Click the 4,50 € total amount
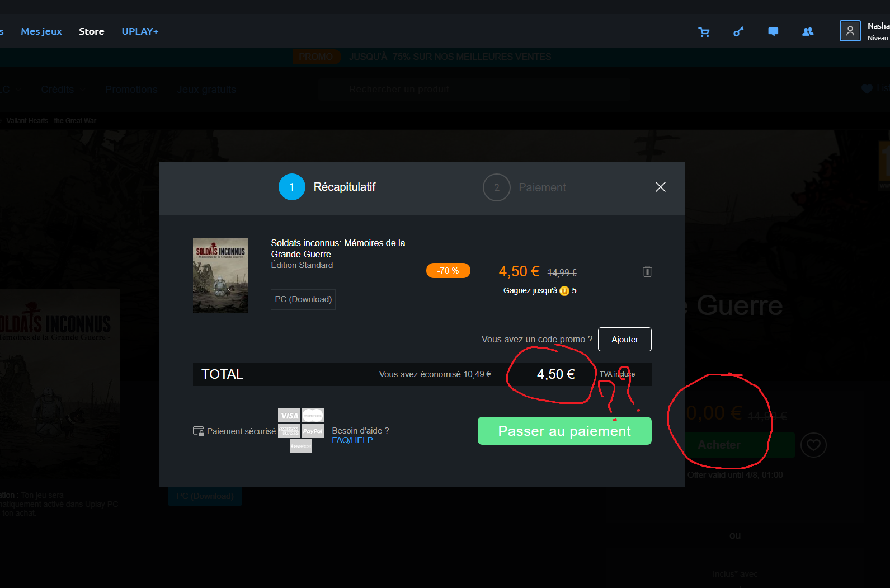 click(x=555, y=374)
